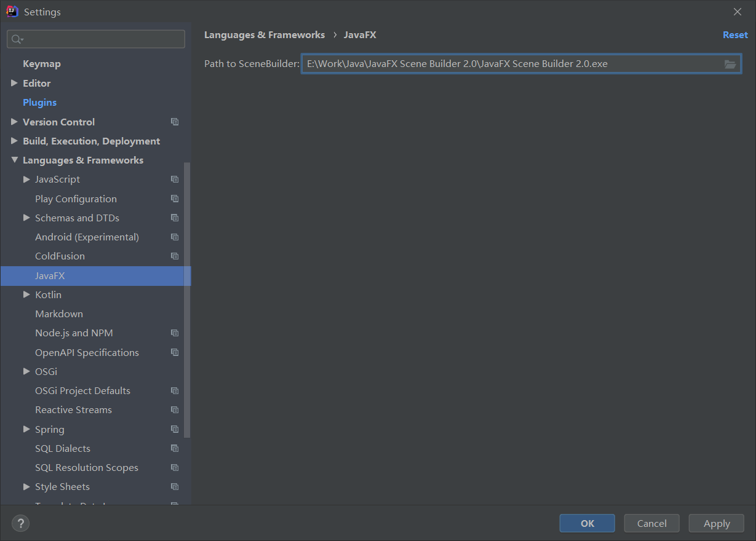The width and height of the screenshot is (756, 541).
Task: Close the Settings dialog window
Action: pyautogui.click(x=738, y=12)
